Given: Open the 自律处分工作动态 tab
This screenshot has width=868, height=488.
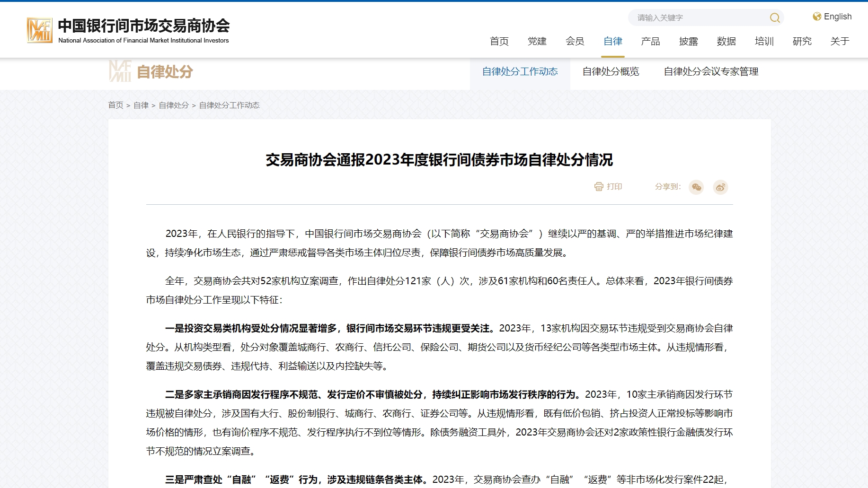Looking at the screenshot, I should 520,71.
